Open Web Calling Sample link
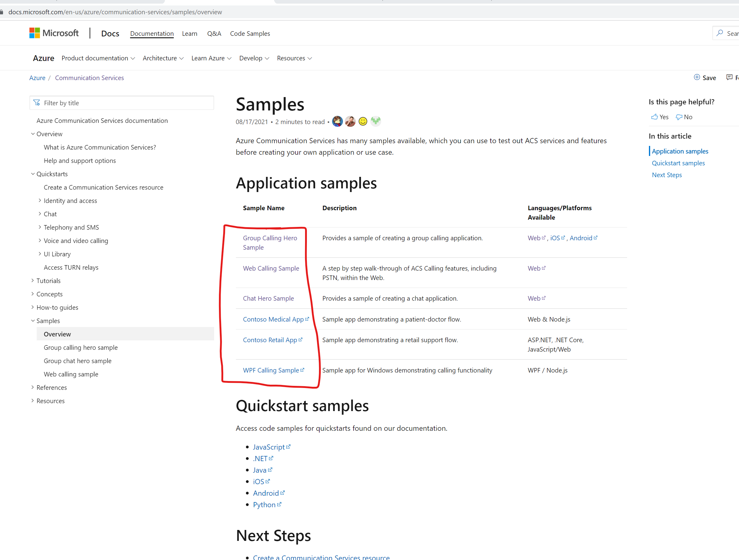This screenshot has width=739, height=560. pyautogui.click(x=271, y=268)
